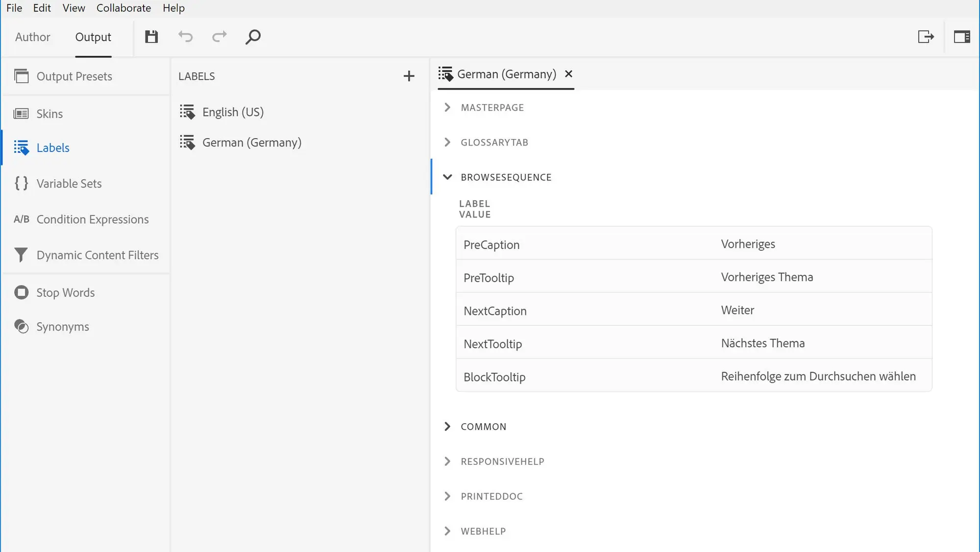
Task: Open Dynamic Content Filters
Action: 21,255
